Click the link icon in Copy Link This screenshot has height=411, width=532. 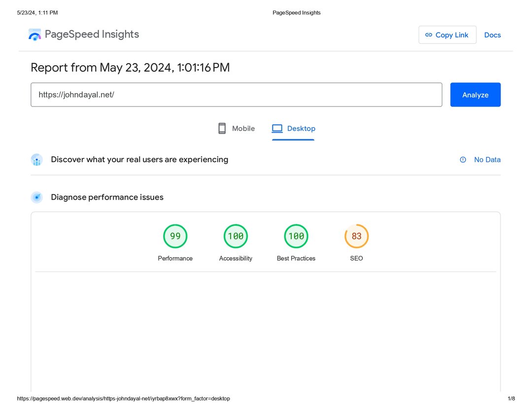(429, 35)
